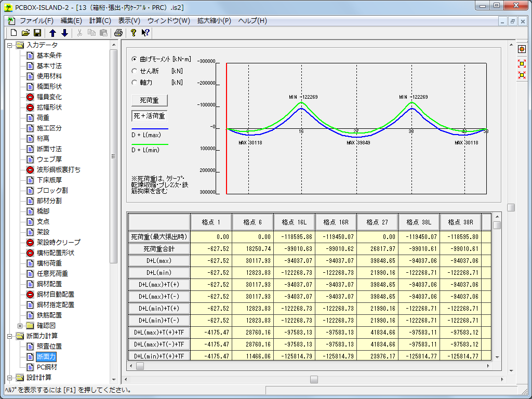Save using the floppy disk icon
The width and height of the screenshot is (532, 399).
coord(37,33)
